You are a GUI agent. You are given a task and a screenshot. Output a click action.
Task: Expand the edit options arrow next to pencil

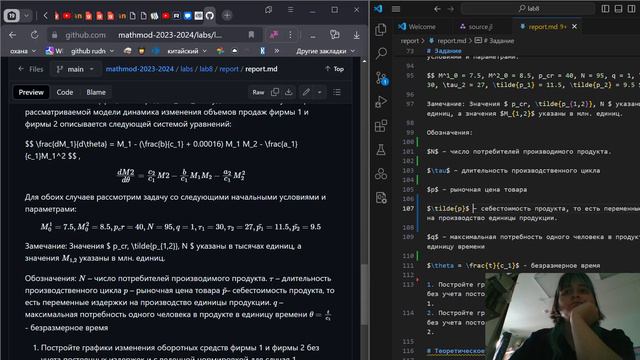point(320,92)
